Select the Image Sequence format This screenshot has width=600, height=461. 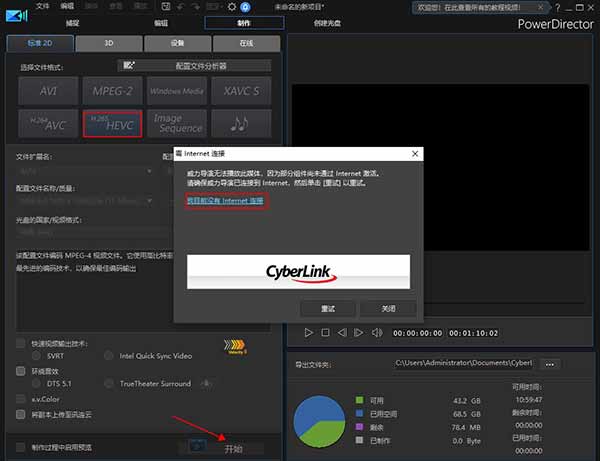[176, 123]
